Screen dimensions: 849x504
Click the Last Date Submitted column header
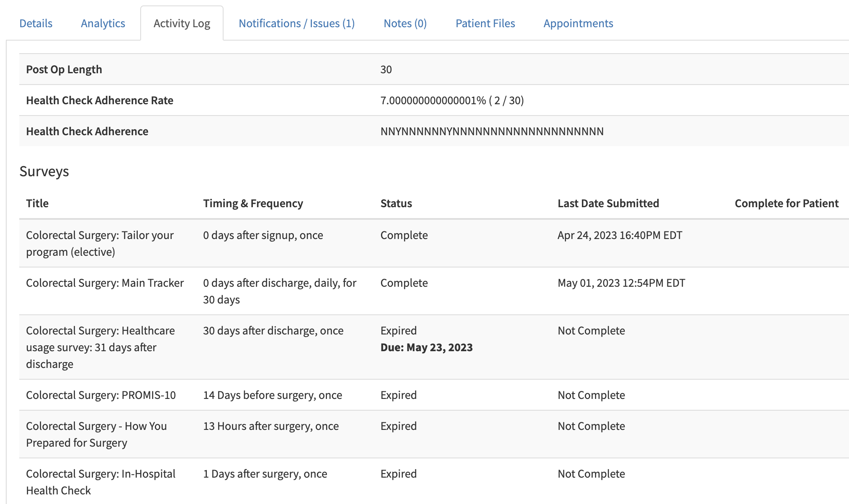608,203
